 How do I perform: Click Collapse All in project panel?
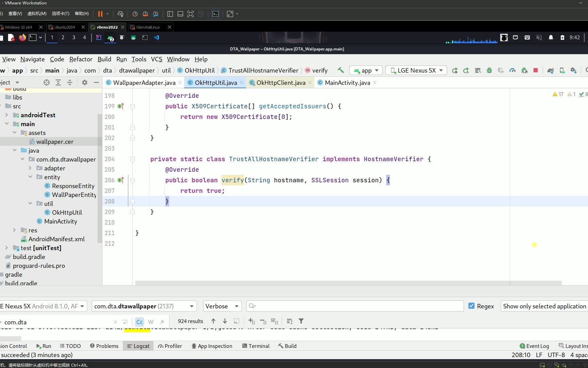pyautogui.click(x=70, y=82)
